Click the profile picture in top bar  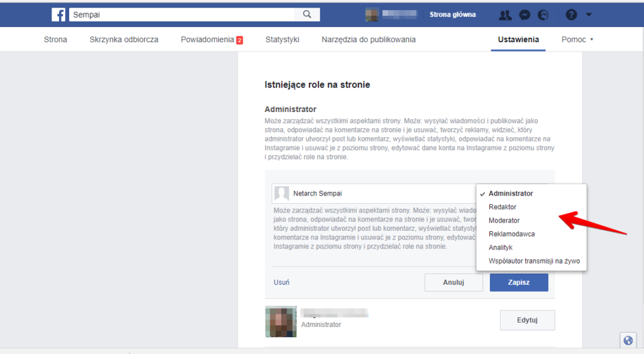point(372,15)
